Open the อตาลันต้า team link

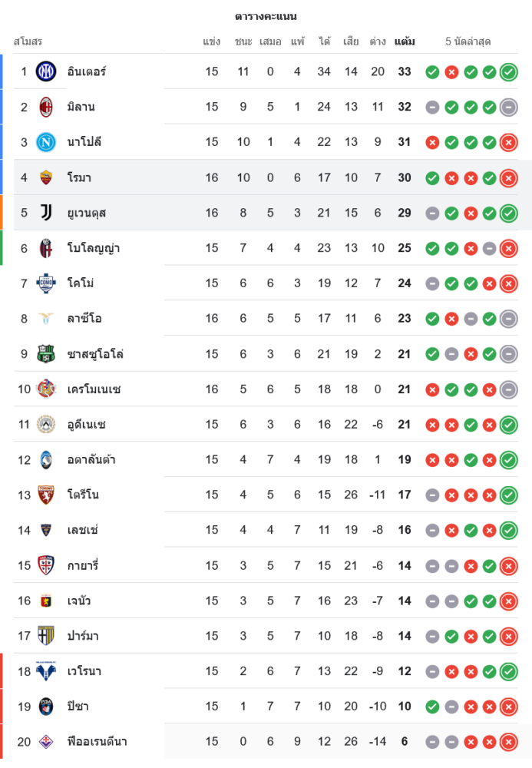click(x=91, y=460)
